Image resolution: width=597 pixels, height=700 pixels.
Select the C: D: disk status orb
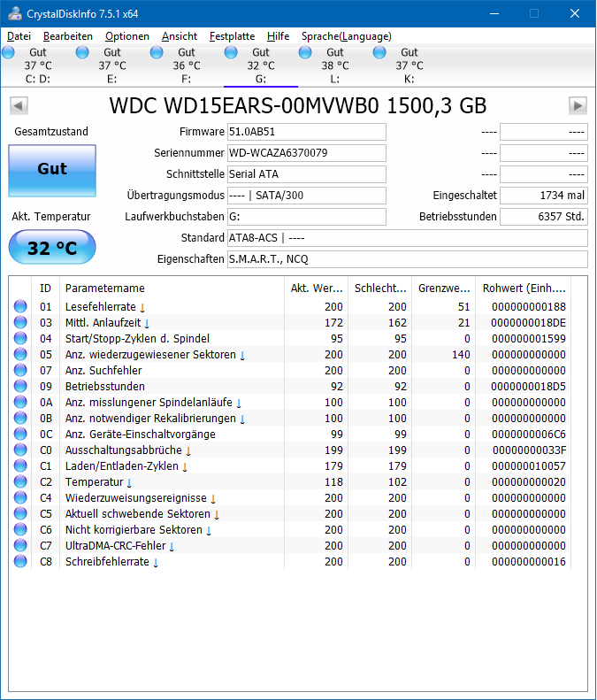click(x=8, y=52)
